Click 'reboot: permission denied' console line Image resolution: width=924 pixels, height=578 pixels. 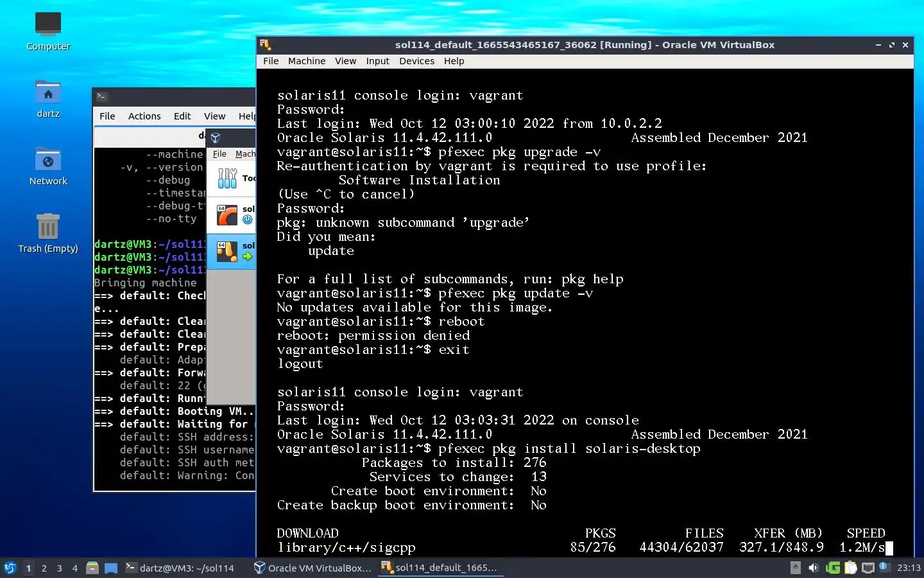click(x=373, y=336)
